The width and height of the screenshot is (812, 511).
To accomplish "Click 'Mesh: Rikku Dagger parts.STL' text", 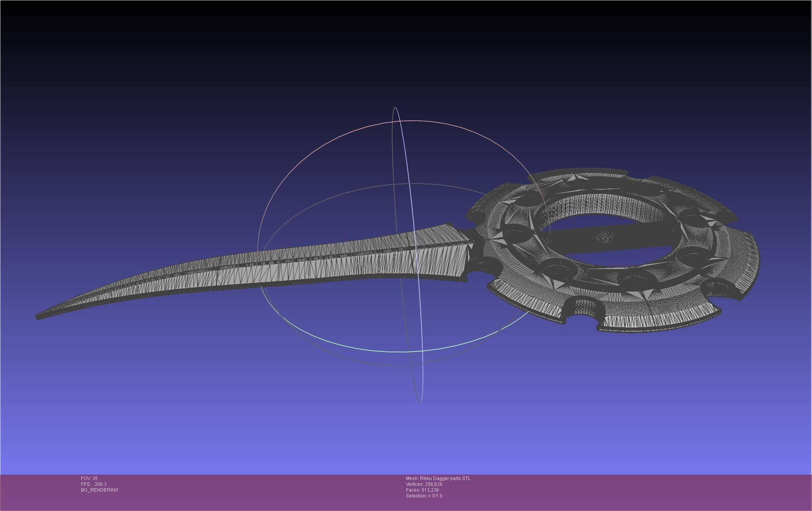I will tap(438, 478).
